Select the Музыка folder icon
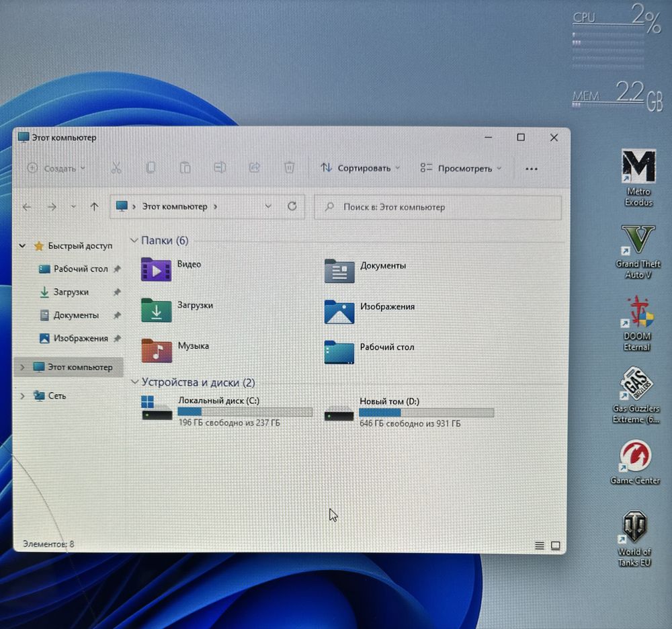Viewport: 672px width, 629px height. pyautogui.click(x=157, y=351)
